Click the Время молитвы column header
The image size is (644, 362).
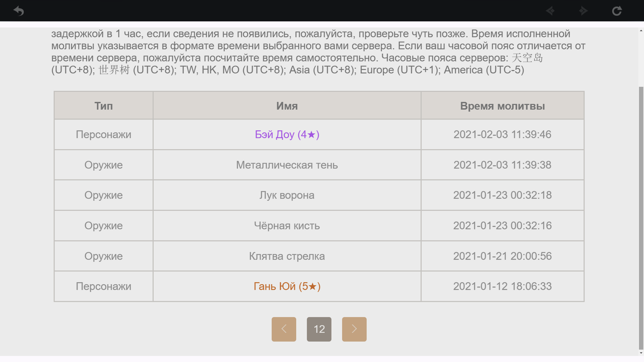(502, 106)
